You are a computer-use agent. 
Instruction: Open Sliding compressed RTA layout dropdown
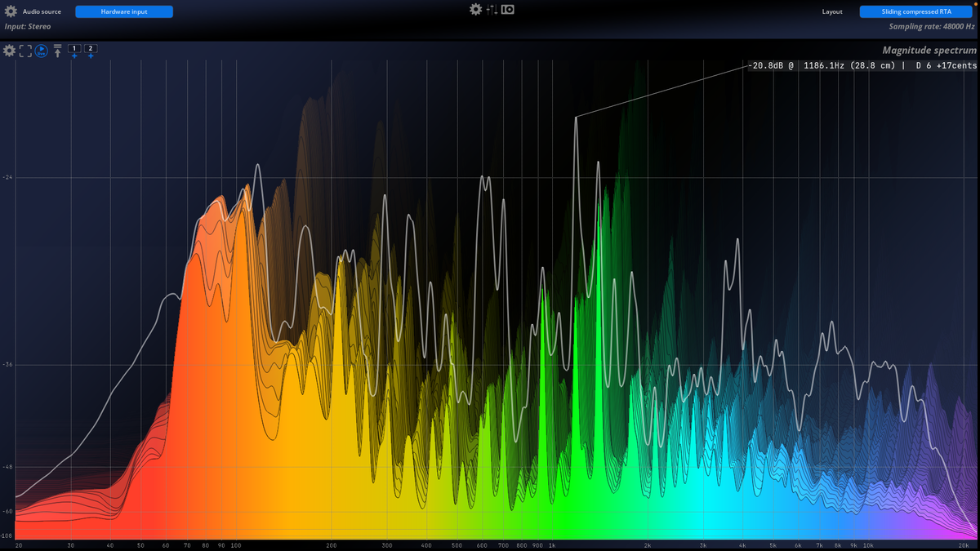(x=915, y=11)
